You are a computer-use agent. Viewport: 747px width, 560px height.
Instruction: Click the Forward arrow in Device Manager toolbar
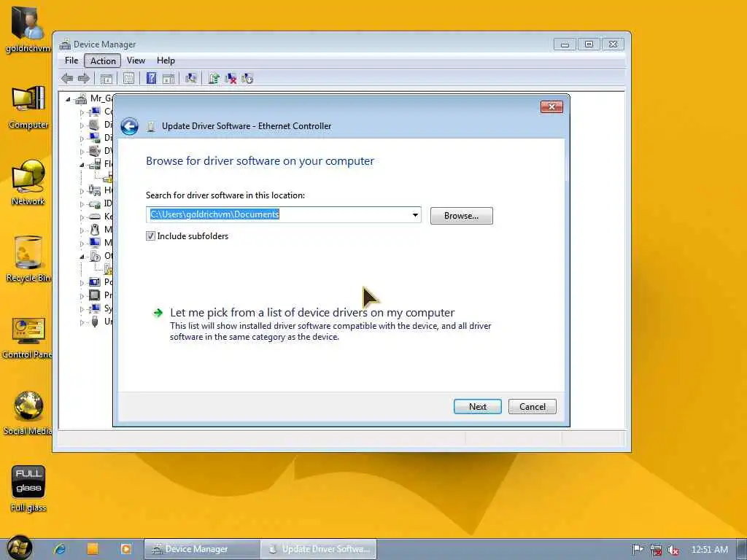(84, 78)
